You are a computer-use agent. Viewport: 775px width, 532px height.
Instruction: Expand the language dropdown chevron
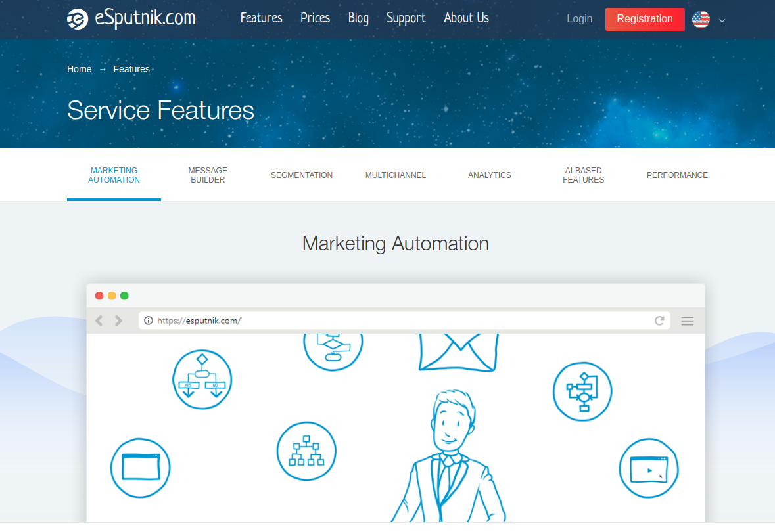point(722,21)
